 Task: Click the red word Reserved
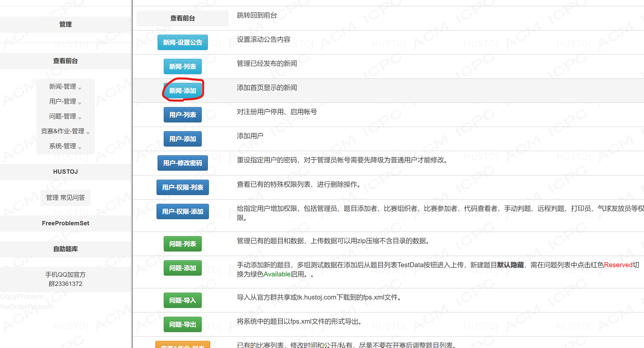point(618,265)
